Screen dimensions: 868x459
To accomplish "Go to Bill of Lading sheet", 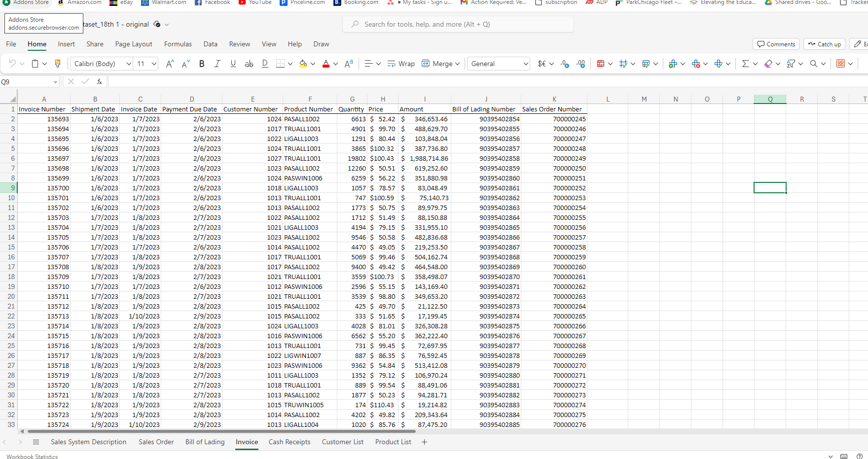I will 205,442.
